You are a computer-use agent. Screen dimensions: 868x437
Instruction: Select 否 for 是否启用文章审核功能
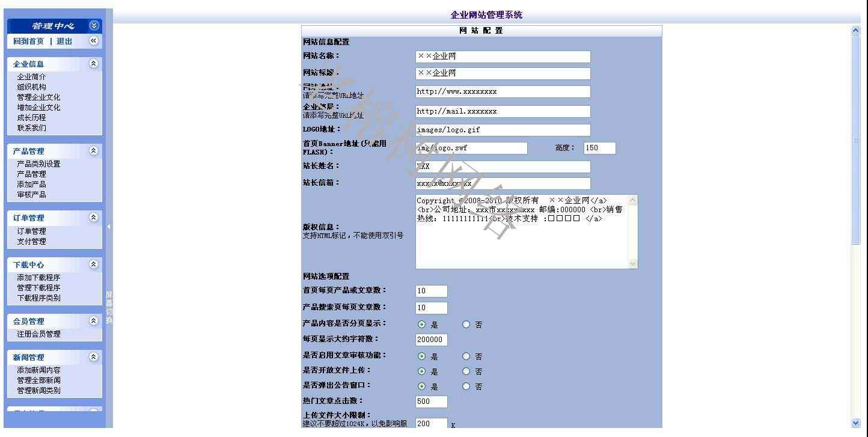466,356
